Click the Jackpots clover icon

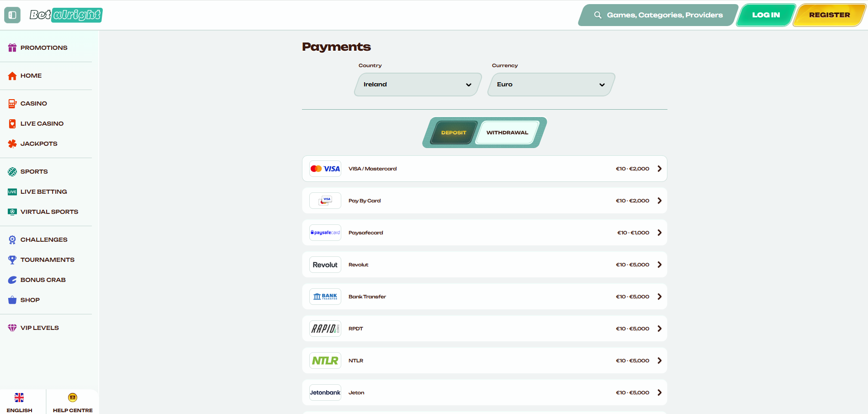click(x=12, y=144)
